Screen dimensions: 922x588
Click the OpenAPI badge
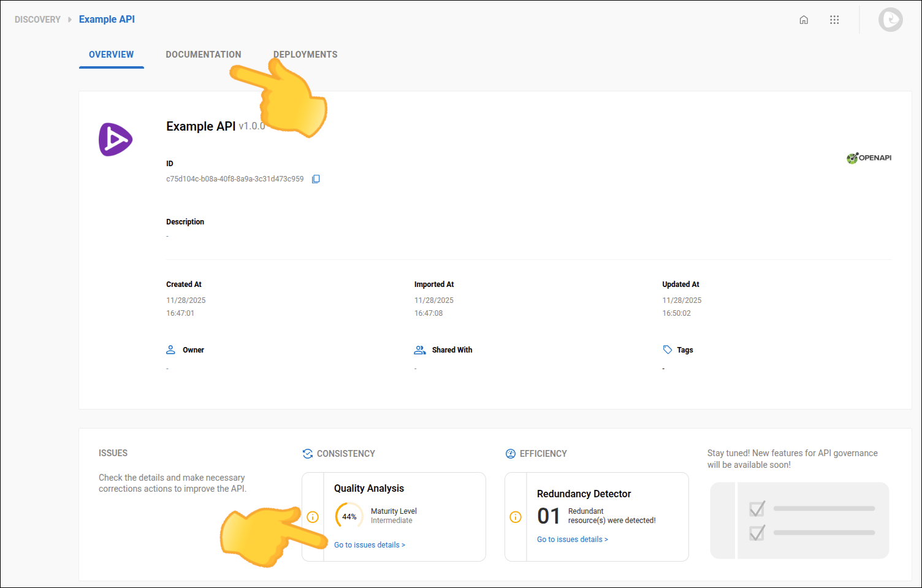pos(869,158)
